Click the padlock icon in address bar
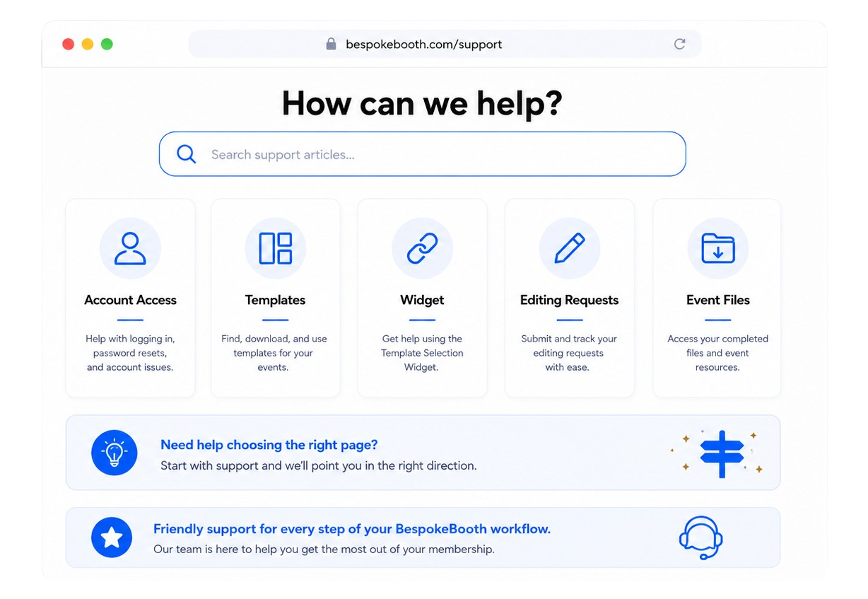The image size is (868, 599). coord(331,44)
